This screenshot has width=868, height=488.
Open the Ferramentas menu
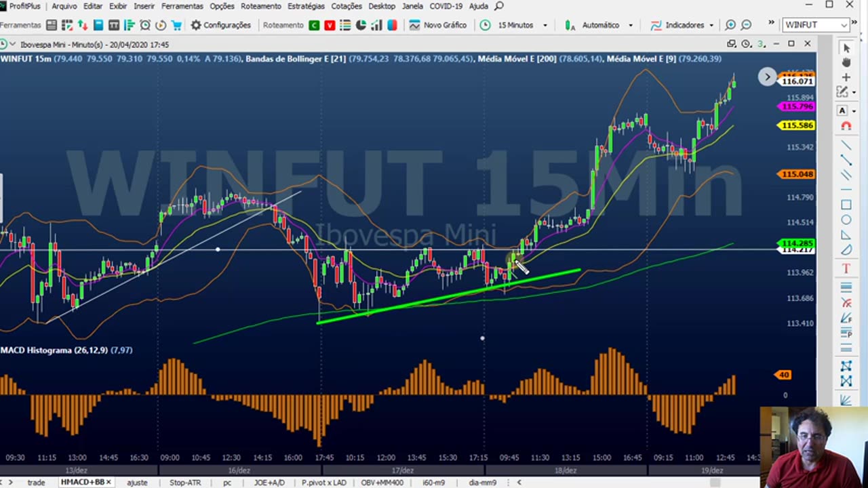[x=182, y=6]
